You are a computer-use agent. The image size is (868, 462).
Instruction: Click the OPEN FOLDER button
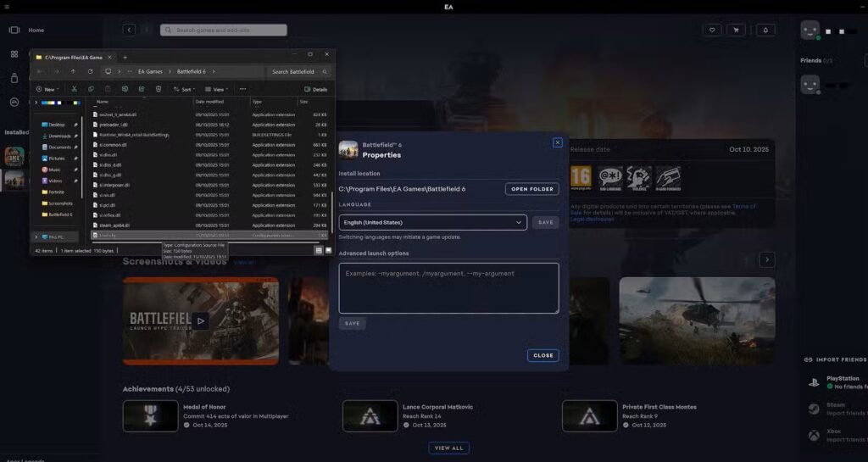(x=532, y=189)
